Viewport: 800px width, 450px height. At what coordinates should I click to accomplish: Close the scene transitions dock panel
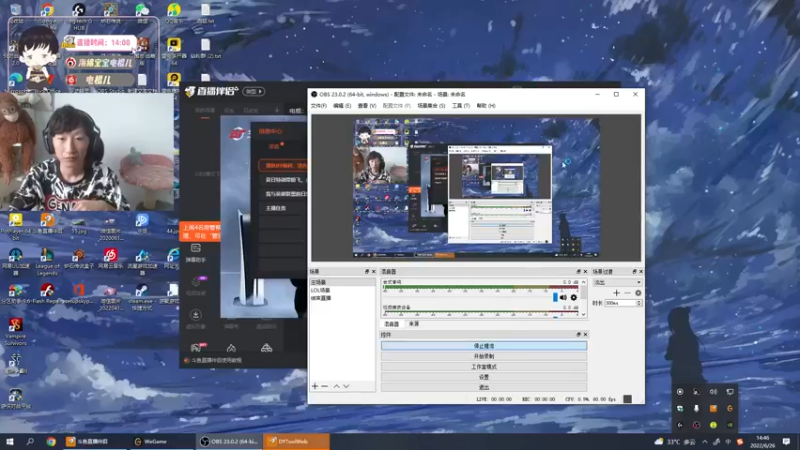(x=641, y=271)
